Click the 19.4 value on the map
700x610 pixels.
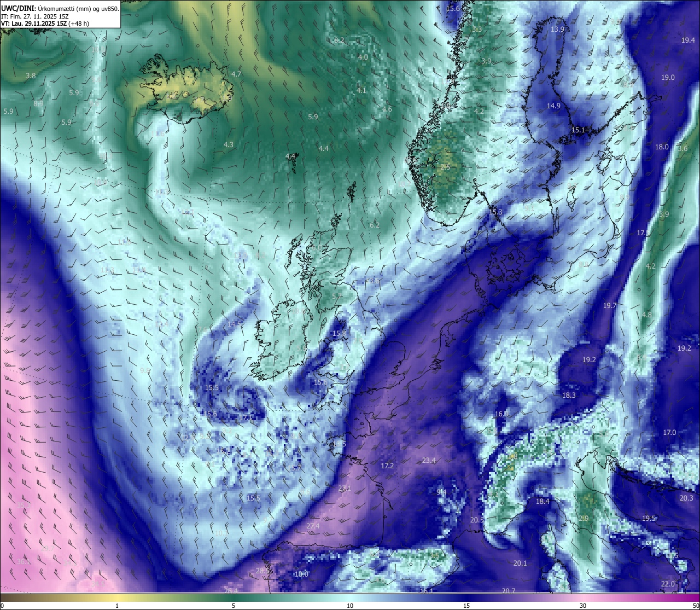tap(688, 40)
